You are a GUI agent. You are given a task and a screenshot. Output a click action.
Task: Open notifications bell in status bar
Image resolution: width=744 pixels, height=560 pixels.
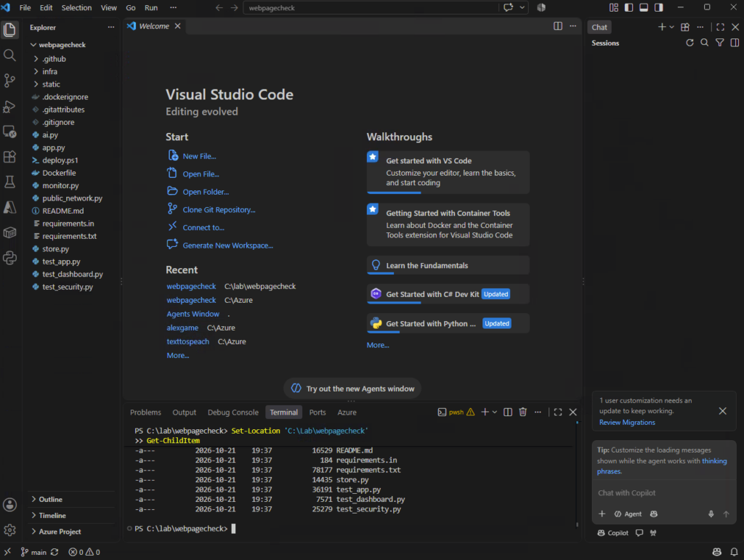[734, 552]
